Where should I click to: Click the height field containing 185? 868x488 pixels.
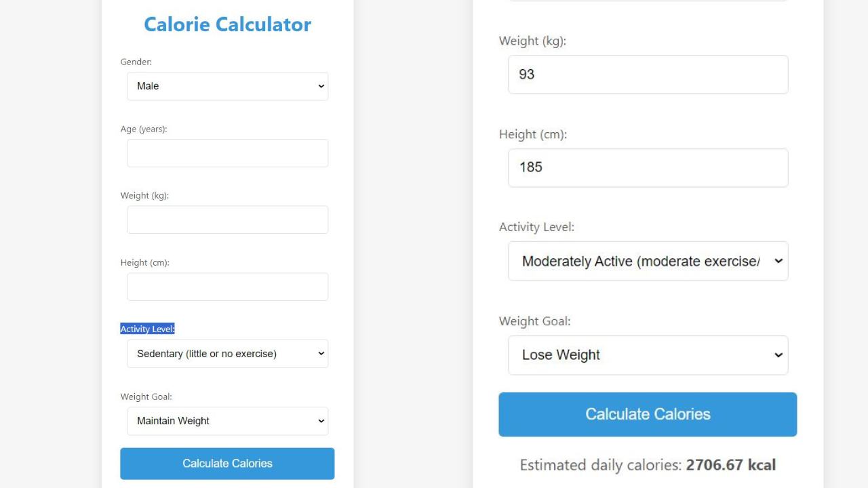tap(648, 167)
